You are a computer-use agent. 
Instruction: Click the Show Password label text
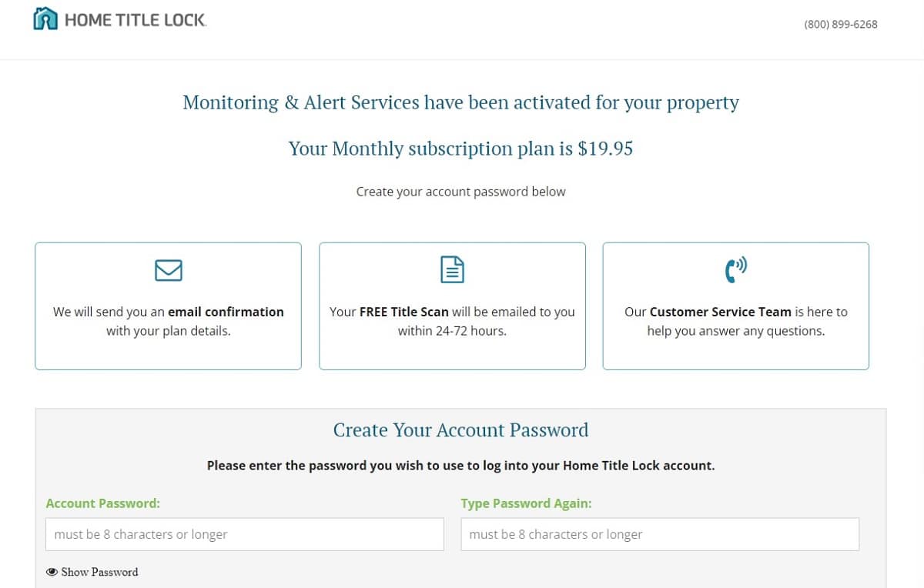point(99,572)
